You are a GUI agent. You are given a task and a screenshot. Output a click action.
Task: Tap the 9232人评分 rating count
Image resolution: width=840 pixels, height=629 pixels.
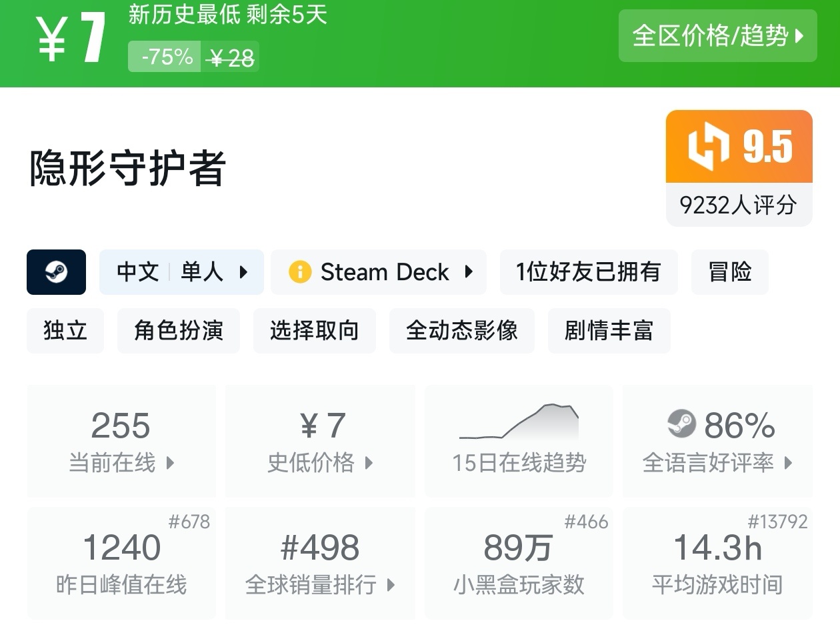[739, 205]
